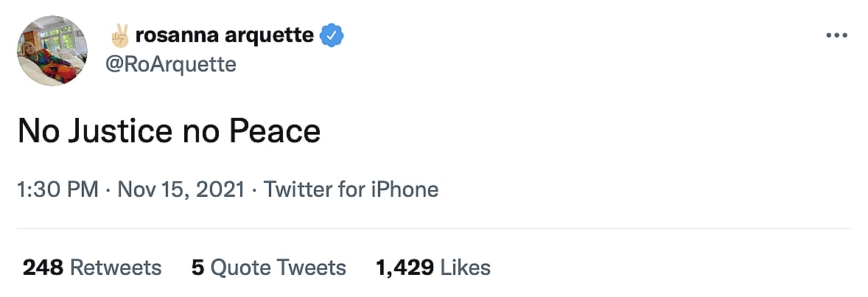Click the 1:30 PM timestamp

click(x=57, y=189)
